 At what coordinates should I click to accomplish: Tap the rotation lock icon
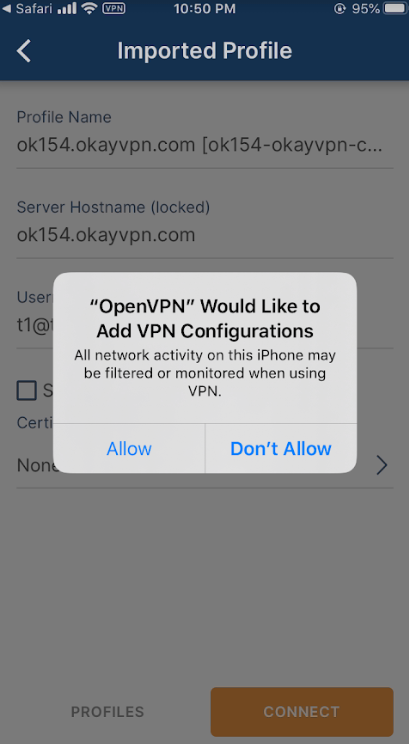340,9
